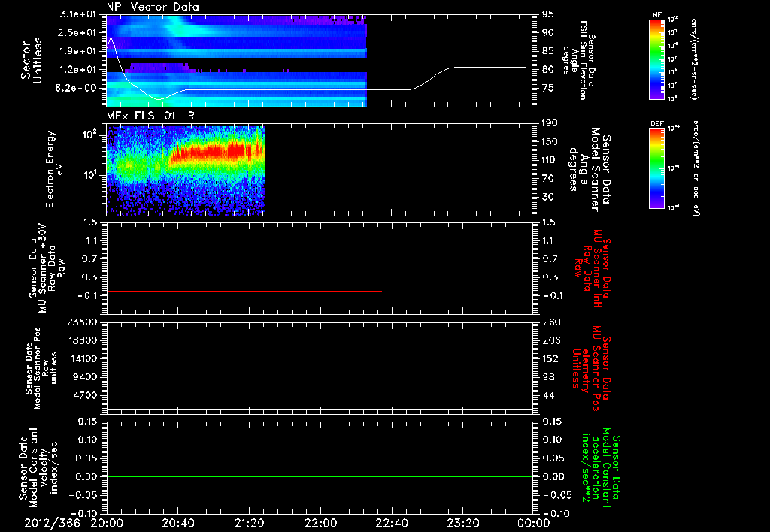Click the 98 telemetry tick label
This screenshot has width=770, height=532.
548,377
